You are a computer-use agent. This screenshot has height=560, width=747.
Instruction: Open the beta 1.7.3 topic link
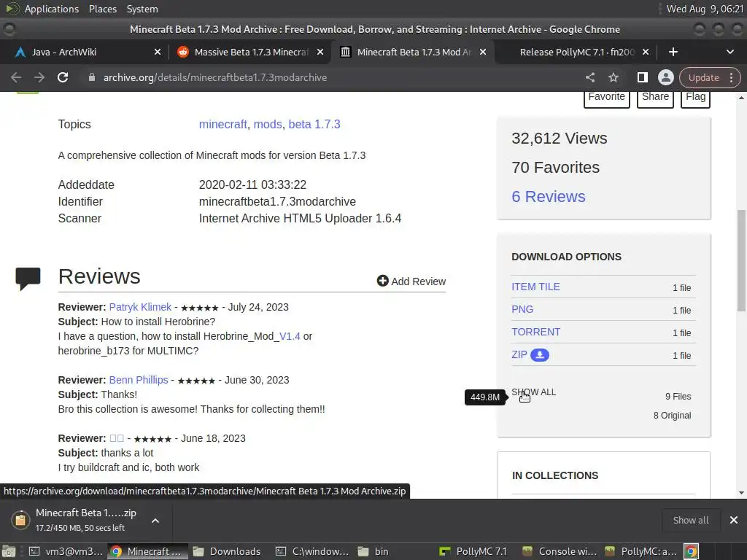coord(314,124)
